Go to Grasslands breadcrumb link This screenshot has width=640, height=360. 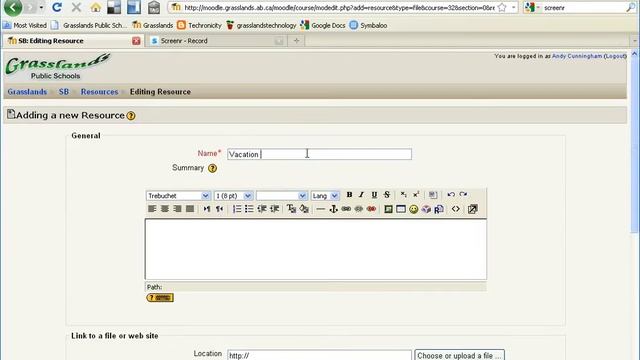27,92
